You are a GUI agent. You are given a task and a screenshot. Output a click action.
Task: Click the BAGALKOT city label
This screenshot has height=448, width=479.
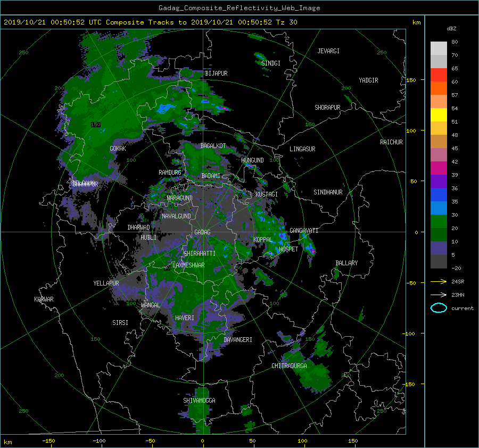[x=213, y=146]
